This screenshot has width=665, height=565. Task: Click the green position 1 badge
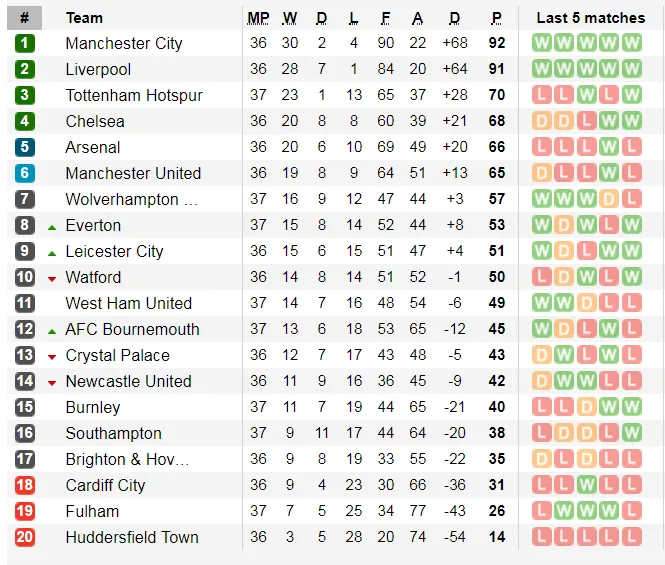(x=25, y=43)
